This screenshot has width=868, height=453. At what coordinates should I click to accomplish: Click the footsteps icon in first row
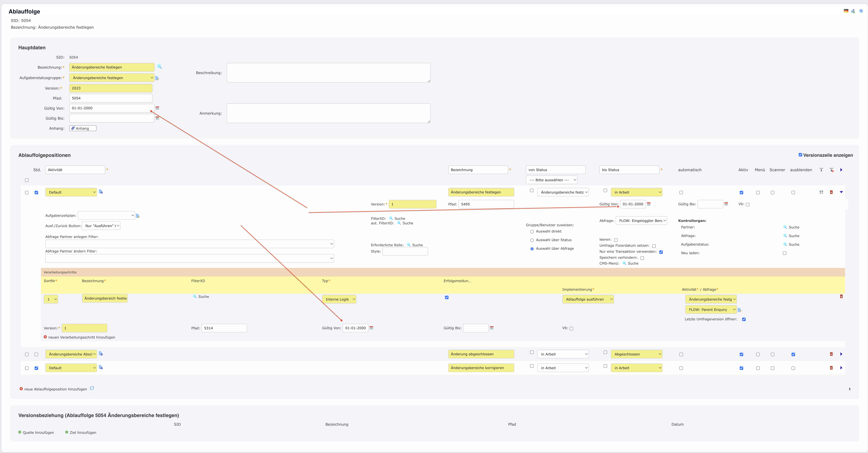point(821,192)
